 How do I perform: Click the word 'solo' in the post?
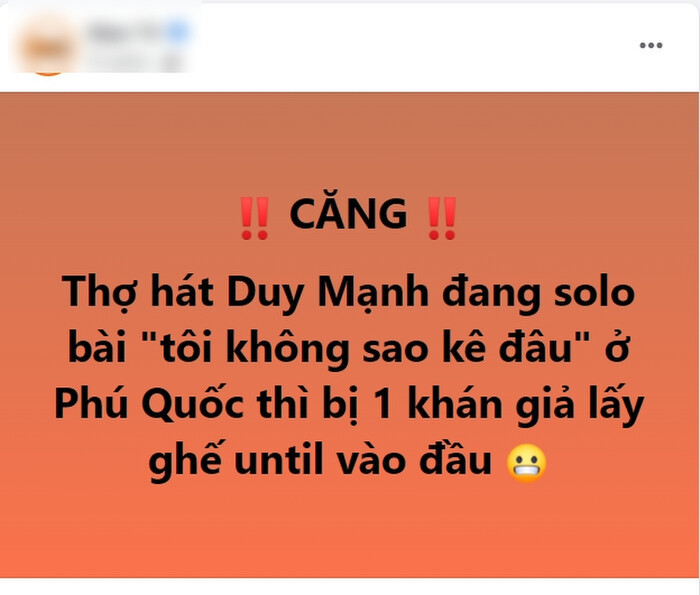[594, 293]
